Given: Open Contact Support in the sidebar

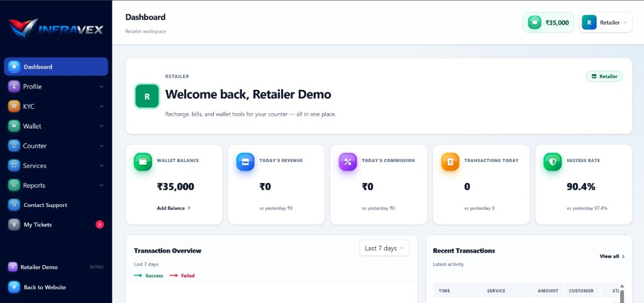Looking at the screenshot, I should coord(56,205).
